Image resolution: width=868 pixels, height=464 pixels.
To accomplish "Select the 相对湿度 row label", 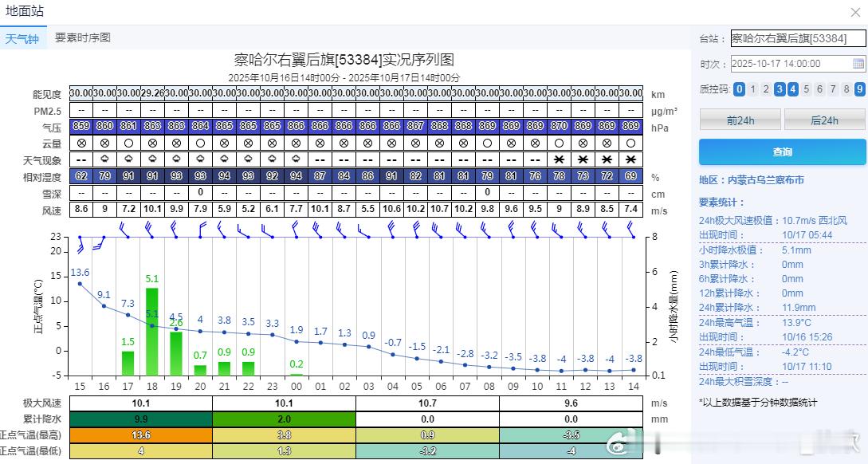I will tap(42, 177).
